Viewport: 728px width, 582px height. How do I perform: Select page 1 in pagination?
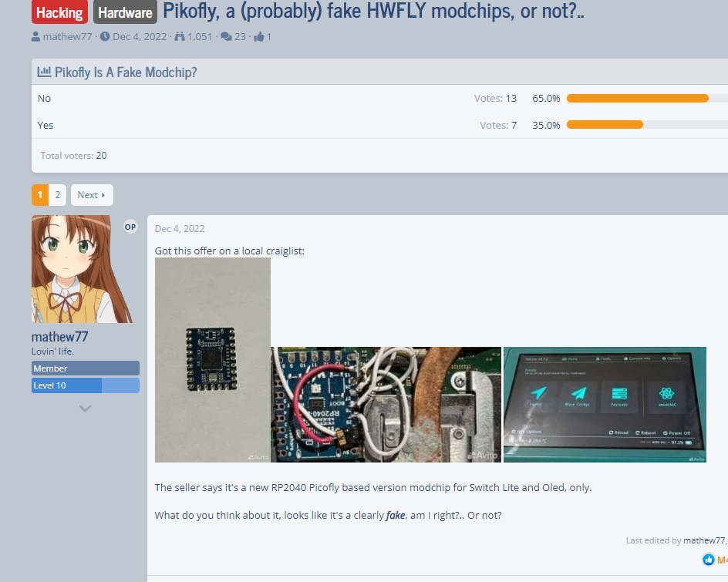pos(40,195)
